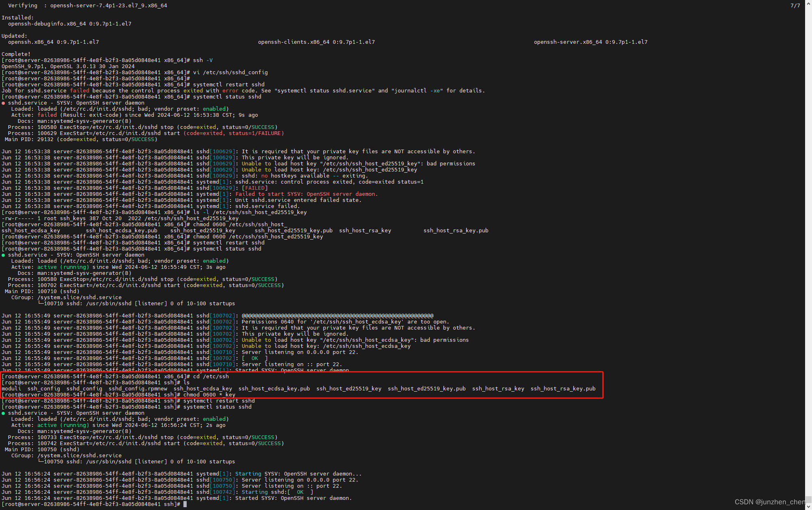
Task: Click red 'failed' in the Active status line
Action: click(x=47, y=115)
